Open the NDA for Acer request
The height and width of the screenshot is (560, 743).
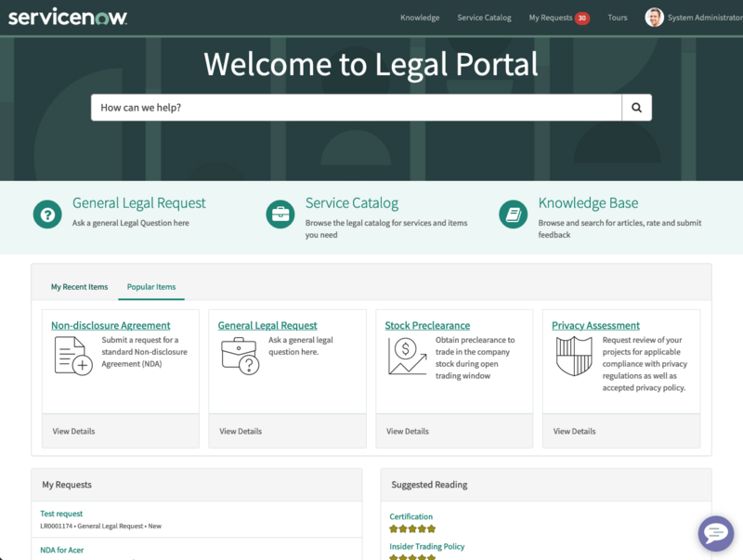pyautogui.click(x=61, y=550)
